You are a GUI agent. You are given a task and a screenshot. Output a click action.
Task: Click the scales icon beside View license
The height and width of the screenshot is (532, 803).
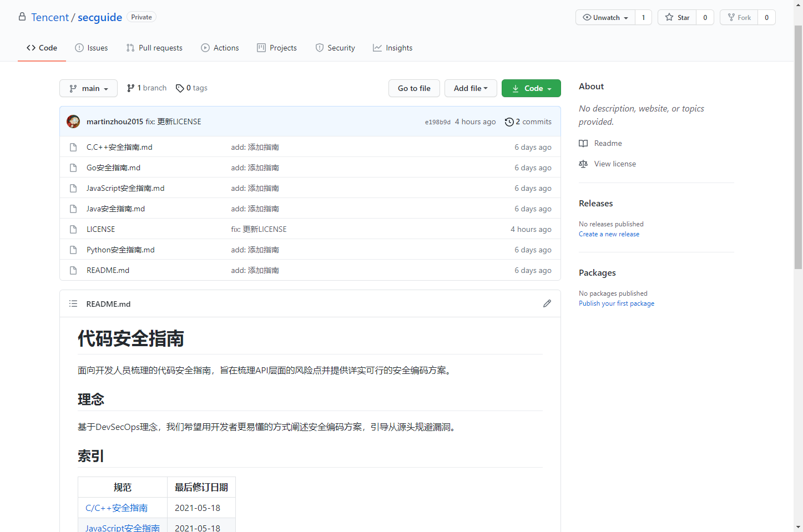(x=583, y=164)
